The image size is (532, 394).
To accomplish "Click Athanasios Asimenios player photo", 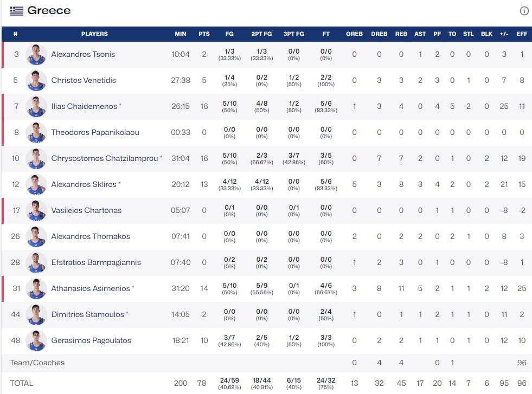I will (x=36, y=289).
